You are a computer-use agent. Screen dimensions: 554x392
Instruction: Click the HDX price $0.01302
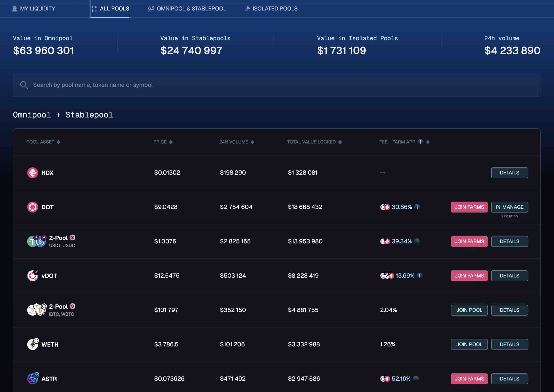(167, 173)
